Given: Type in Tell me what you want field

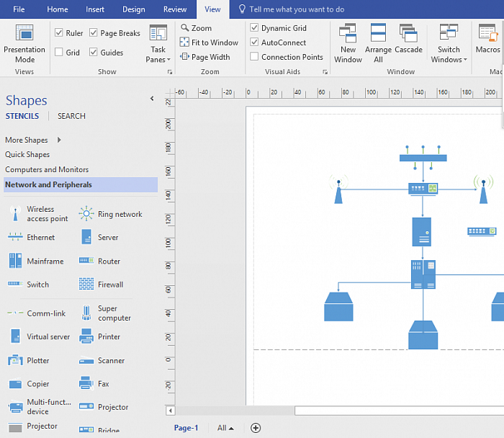Looking at the screenshot, I should click(x=296, y=9).
